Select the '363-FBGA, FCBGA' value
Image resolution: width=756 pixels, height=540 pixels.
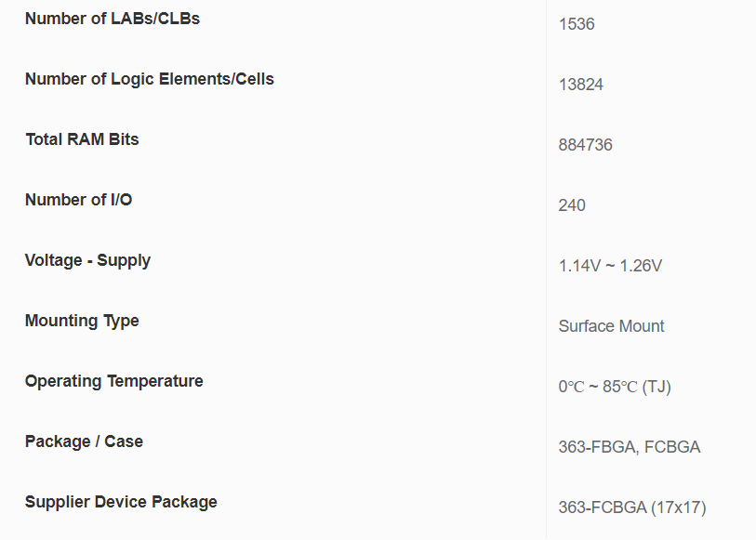point(629,447)
